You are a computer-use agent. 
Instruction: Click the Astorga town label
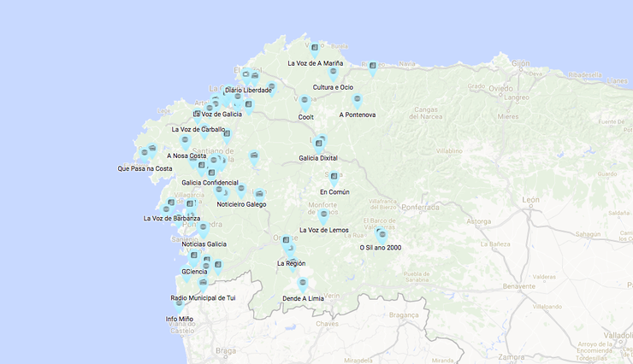(479, 221)
